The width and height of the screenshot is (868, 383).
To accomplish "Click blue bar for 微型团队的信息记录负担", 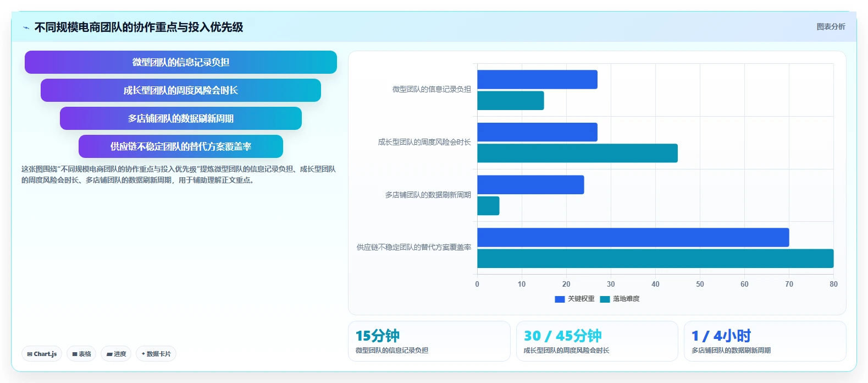I will pos(537,79).
